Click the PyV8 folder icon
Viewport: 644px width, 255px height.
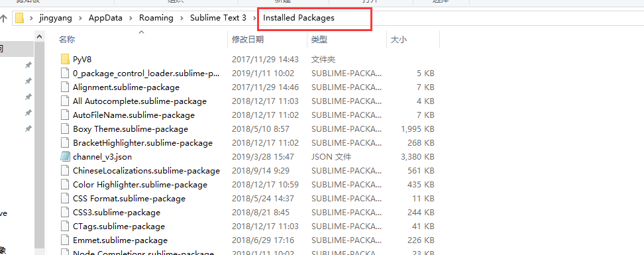point(65,59)
